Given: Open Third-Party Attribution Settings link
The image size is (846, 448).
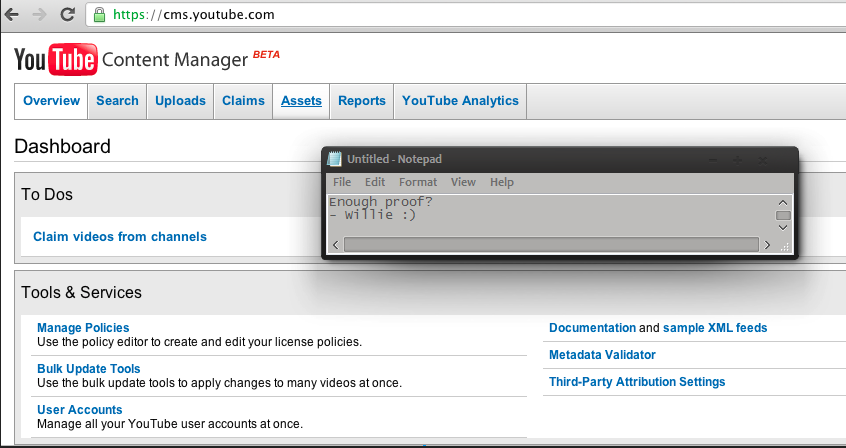Looking at the screenshot, I should tap(637, 382).
